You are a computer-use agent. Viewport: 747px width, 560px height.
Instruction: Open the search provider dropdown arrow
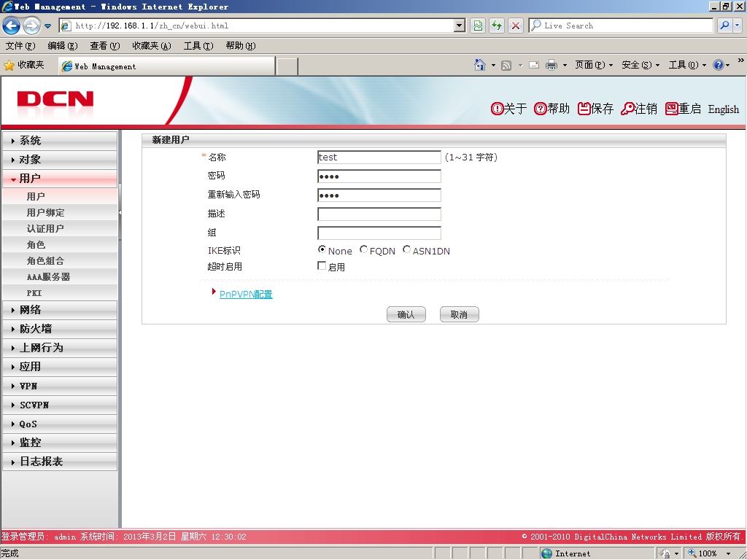737,26
